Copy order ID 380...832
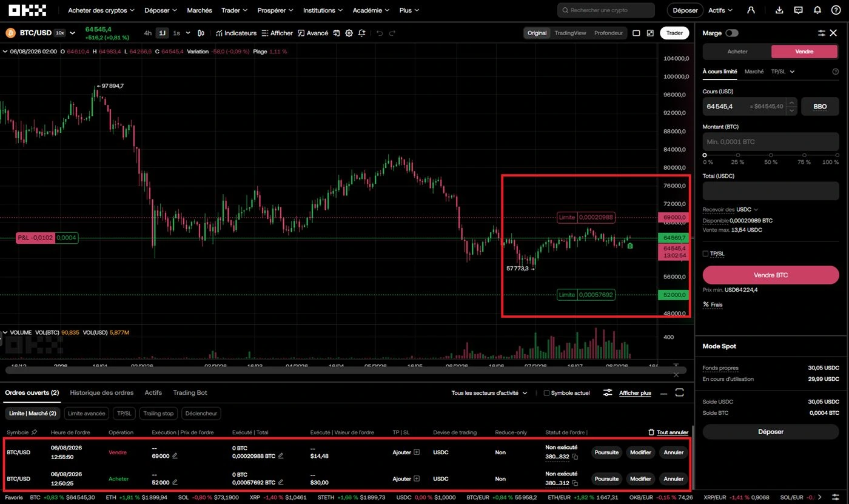 pos(576,457)
